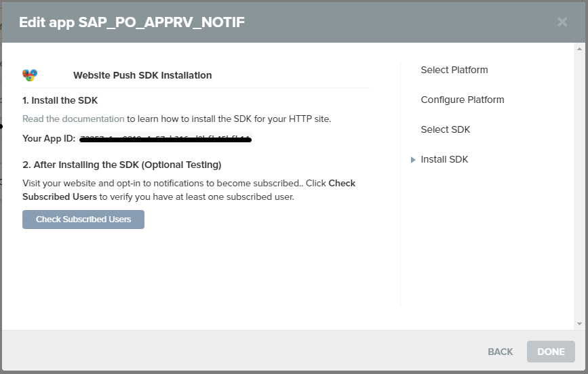
Task: Click '2. After Installing the SDK' heading
Action: [x=122, y=165]
